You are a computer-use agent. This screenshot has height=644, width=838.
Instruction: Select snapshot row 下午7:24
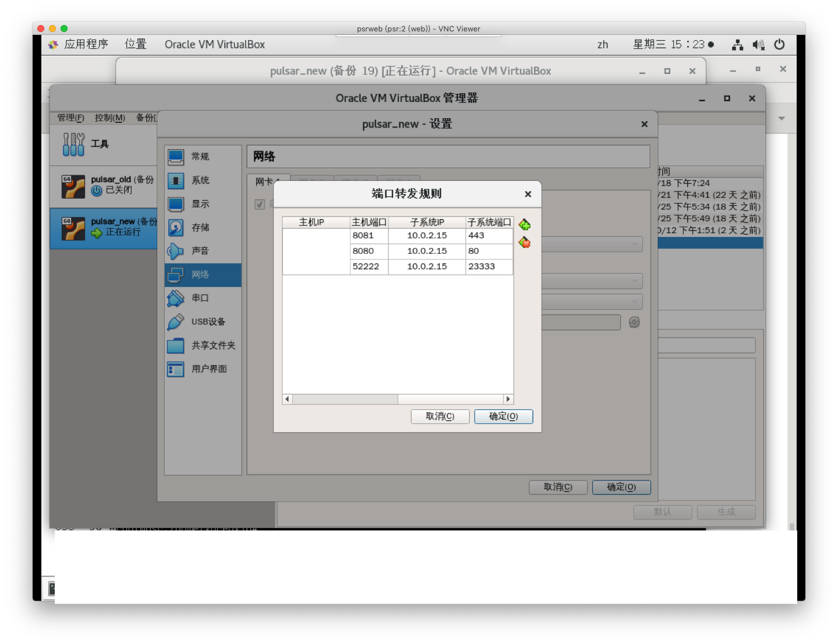point(710,183)
